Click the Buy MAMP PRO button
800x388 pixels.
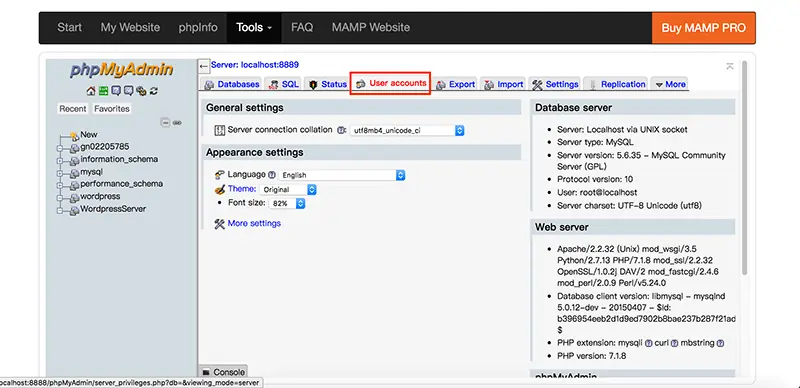click(x=704, y=28)
